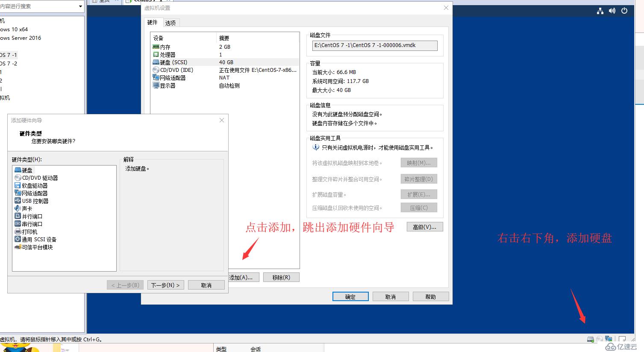Select 'ows Server 2016' VM in library
The height and width of the screenshot is (352, 644).
(x=21, y=38)
